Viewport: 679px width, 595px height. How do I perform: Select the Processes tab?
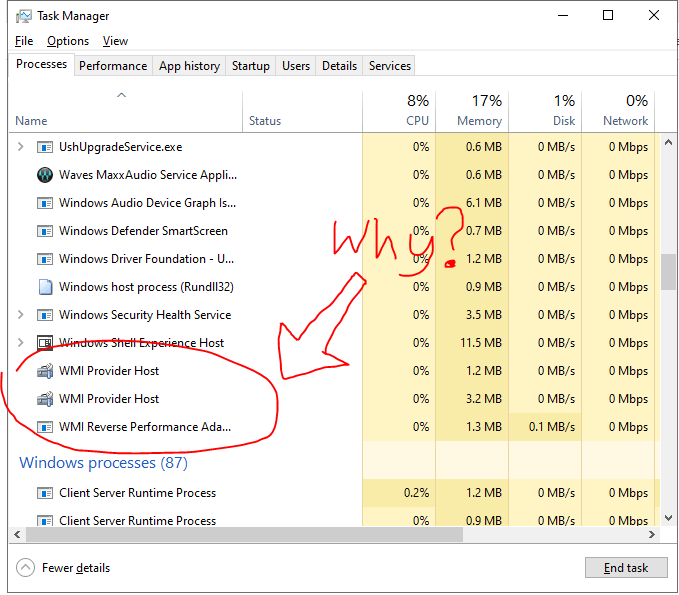tap(41, 64)
